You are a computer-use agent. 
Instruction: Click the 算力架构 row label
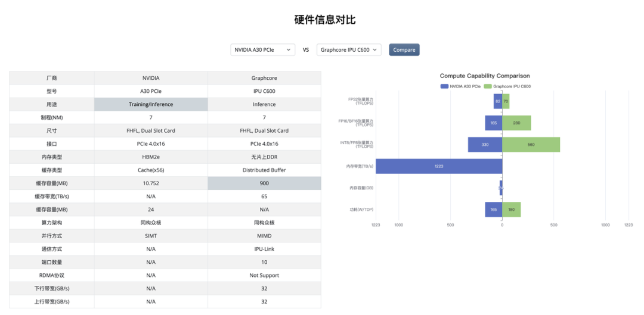point(52,223)
